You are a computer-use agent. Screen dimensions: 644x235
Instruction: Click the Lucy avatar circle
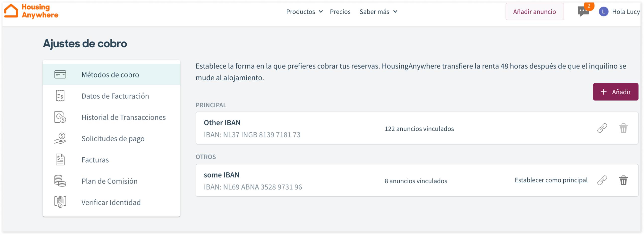[603, 12]
